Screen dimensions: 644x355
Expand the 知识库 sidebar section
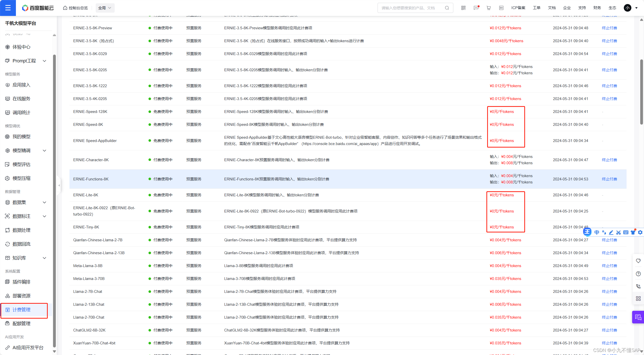pyautogui.click(x=25, y=258)
